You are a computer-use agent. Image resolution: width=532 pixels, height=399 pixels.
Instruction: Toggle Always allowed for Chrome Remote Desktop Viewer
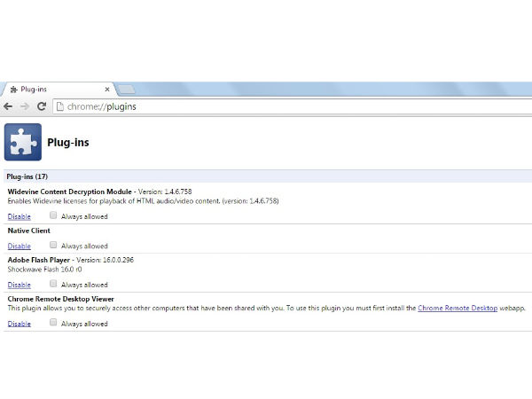coord(54,323)
